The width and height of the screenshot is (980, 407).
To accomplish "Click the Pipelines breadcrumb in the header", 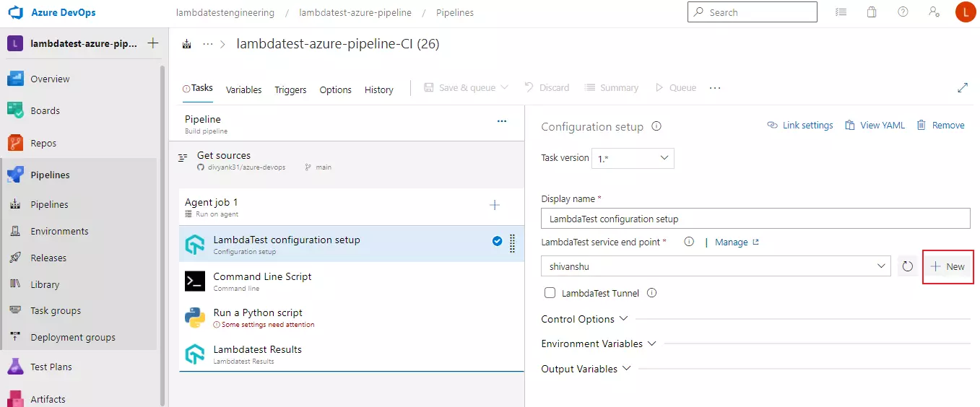I will [x=455, y=13].
